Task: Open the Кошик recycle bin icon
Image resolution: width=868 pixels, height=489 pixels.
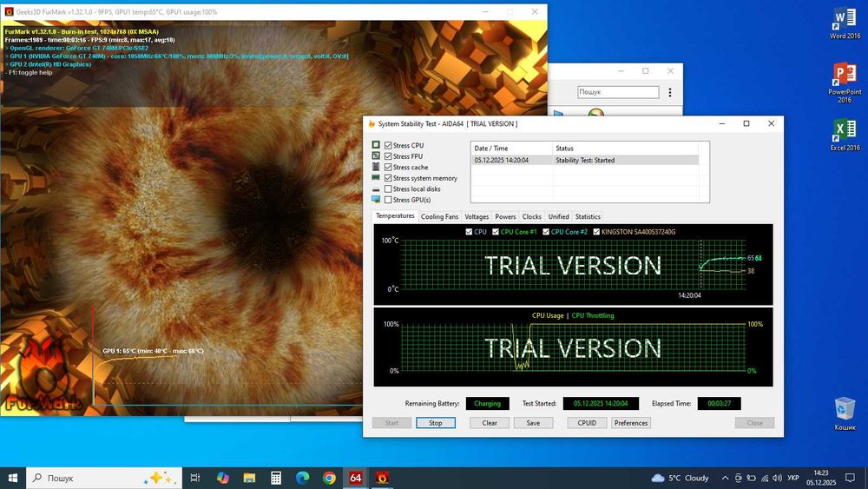Action: coord(845,413)
